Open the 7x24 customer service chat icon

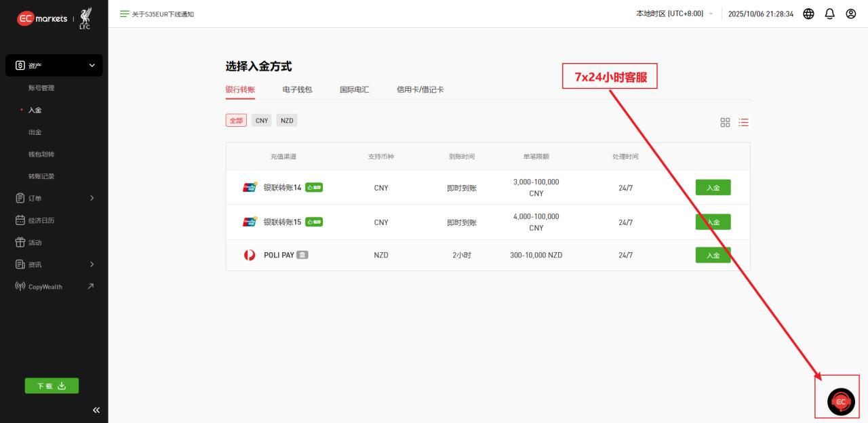pyautogui.click(x=840, y=401)
